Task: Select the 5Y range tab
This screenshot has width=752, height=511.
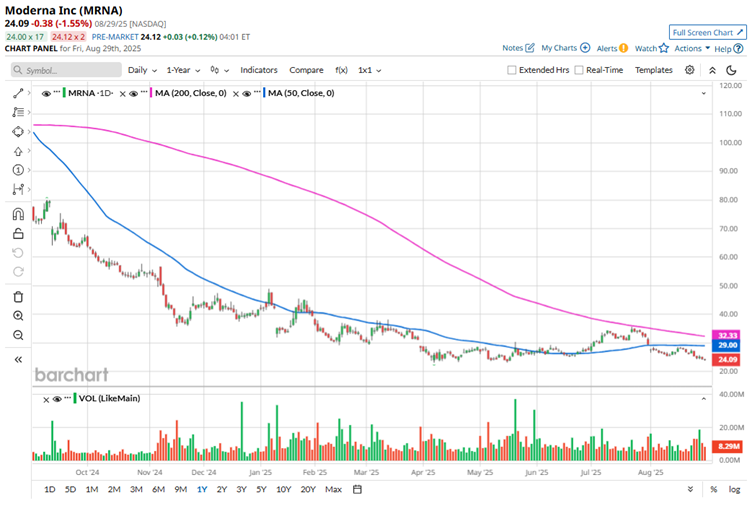Action: coord(261,489)
